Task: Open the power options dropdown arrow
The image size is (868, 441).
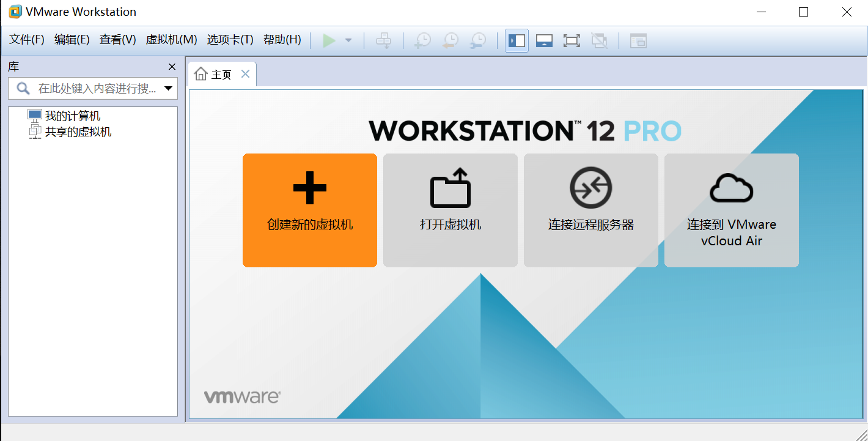Action: tap(348, 41)
